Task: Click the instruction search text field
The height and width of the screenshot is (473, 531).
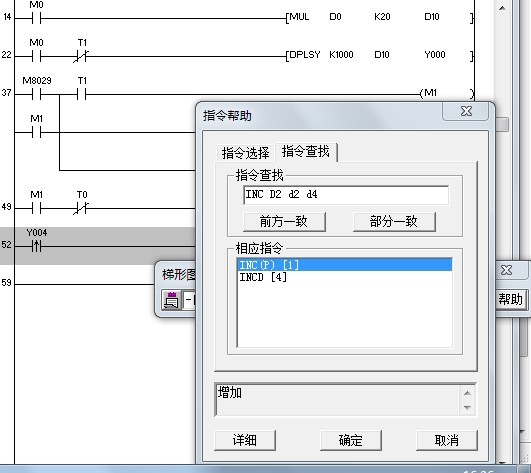Action: pyautogui.click(x=346, y=195)
